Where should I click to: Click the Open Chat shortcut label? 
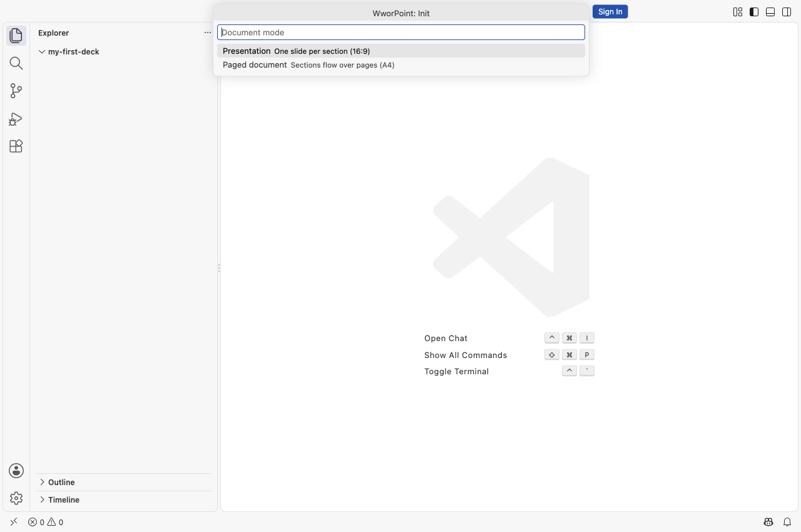[446, 339]
